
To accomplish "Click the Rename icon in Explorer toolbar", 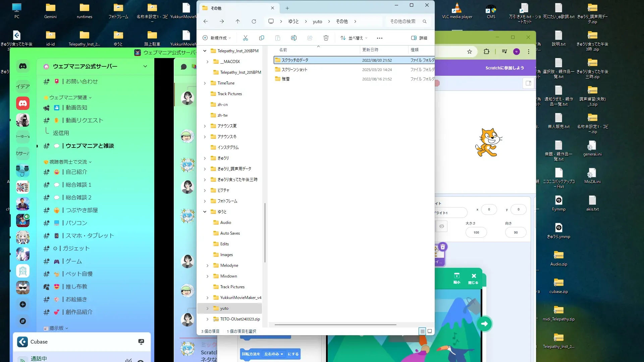I will pos(294,38).
